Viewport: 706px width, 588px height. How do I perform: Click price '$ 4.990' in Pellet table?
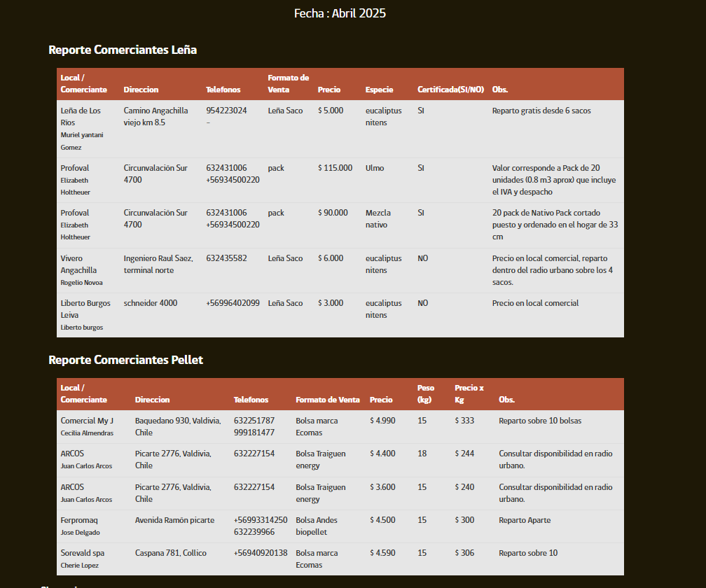coord(382,421)
